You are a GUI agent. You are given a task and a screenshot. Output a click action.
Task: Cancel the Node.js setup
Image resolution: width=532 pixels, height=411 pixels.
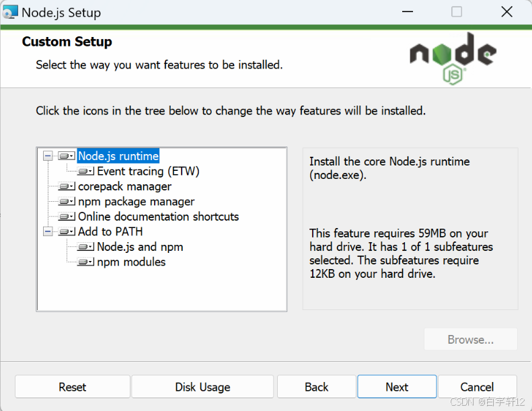click(x=477, y=387)
